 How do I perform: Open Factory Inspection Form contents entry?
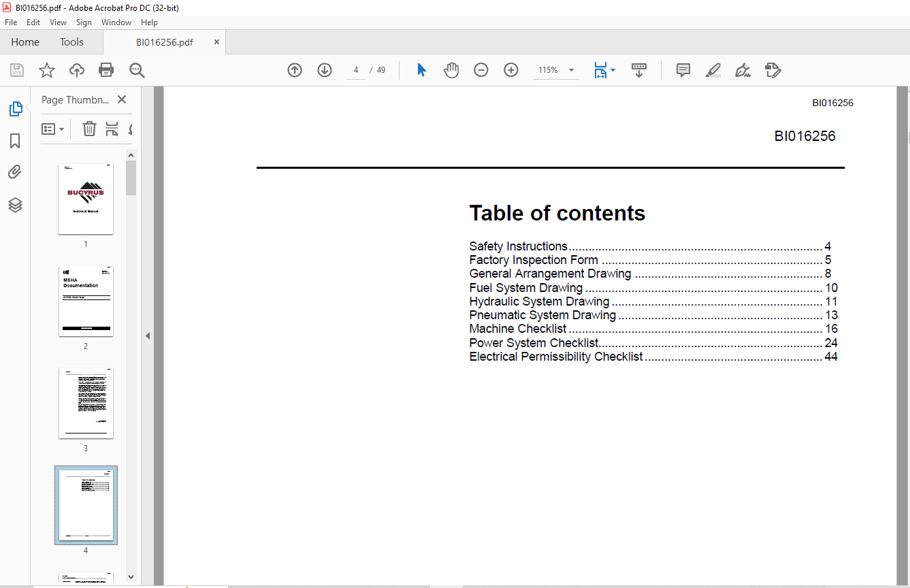(x=650, y=260)
